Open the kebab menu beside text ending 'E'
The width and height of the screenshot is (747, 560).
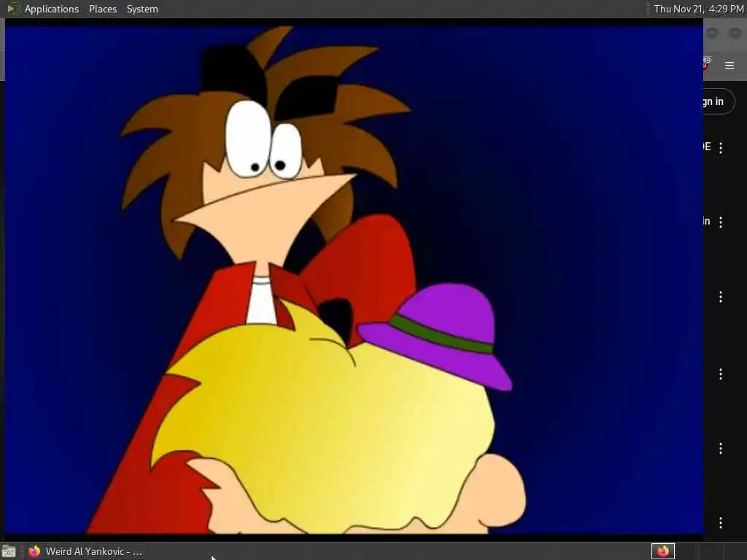(720, 147)
